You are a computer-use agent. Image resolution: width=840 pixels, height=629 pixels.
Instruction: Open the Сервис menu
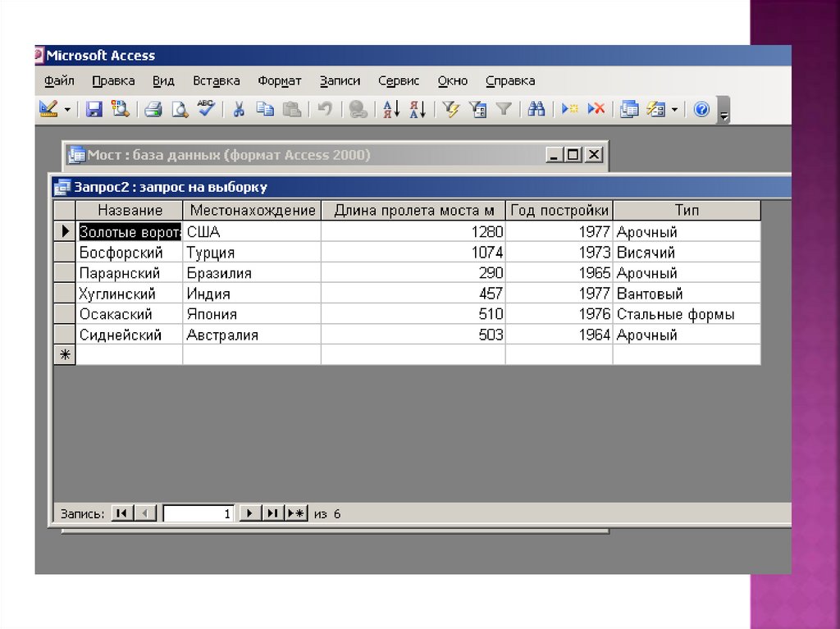tap(399, 80)
